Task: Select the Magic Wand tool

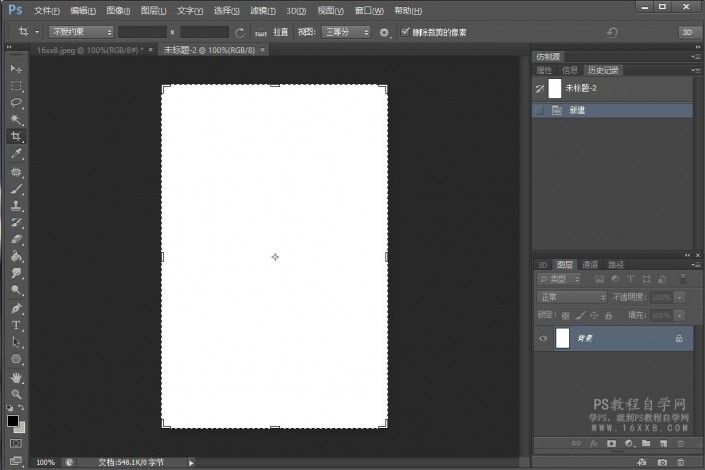Action: [16, 120]
